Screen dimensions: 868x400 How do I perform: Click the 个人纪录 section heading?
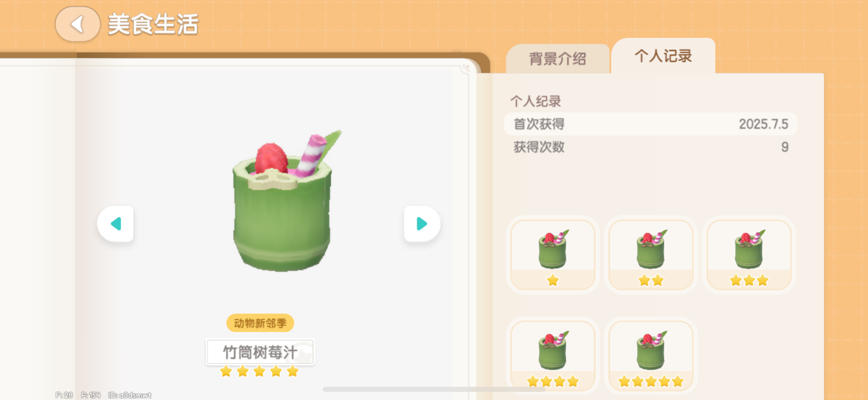click(536, 101)
